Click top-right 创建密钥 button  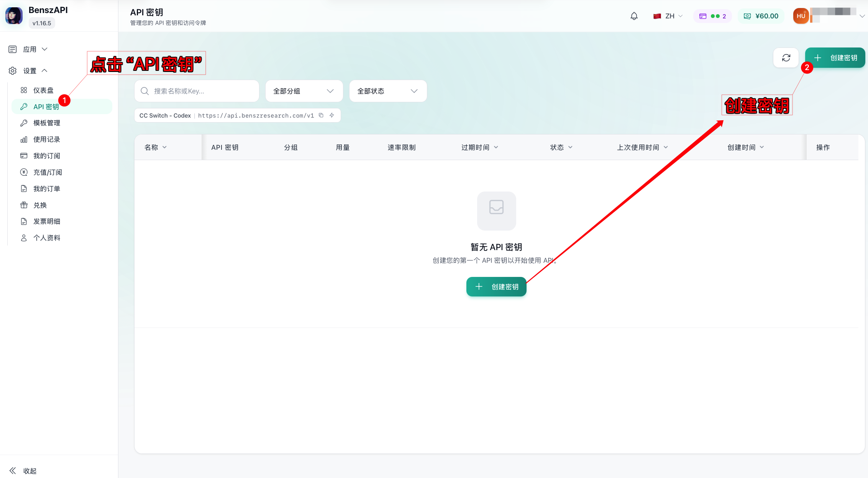pyautogui.click(x=835, y=58)
